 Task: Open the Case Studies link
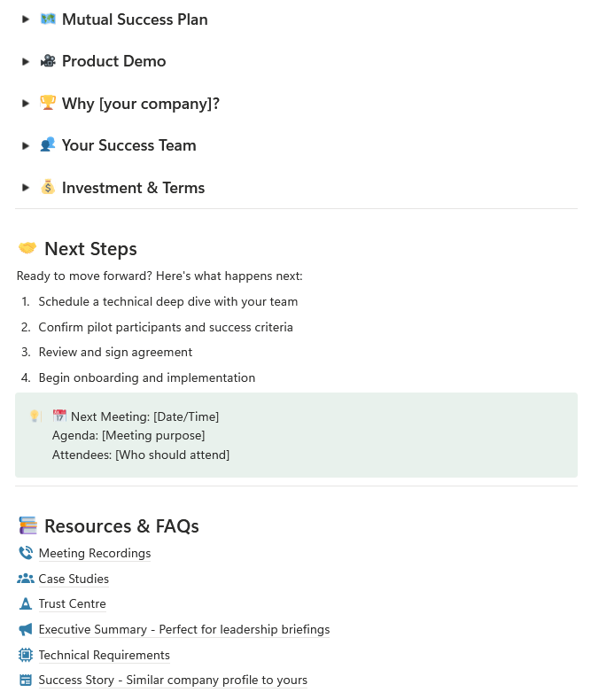[74, 579]
